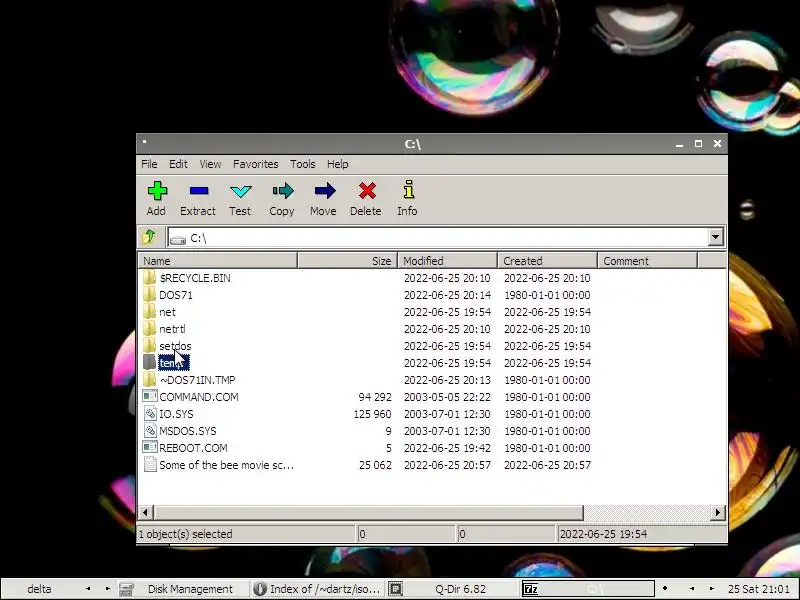Image resolution: width=800 pixels, height=600 pixels.
Task: Click the 94 292 size value
Action: coord(375,397)
